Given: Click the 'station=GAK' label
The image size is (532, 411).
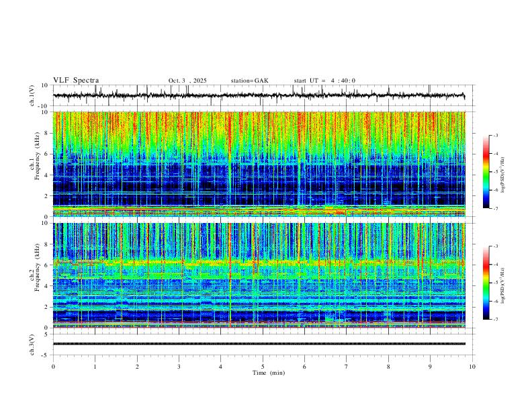Looking at the screenshot, I should click(249, 81).
